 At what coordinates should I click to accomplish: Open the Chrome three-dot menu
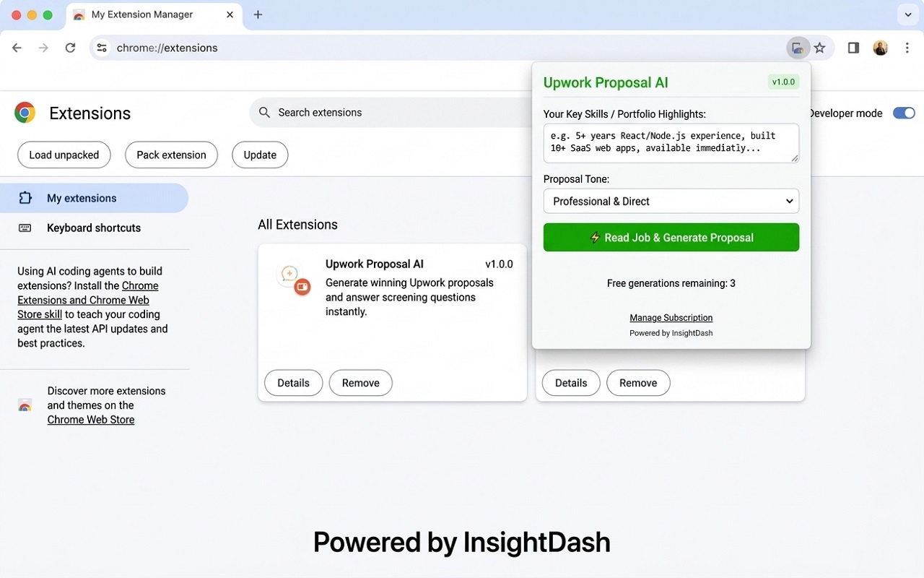[907, 48]
